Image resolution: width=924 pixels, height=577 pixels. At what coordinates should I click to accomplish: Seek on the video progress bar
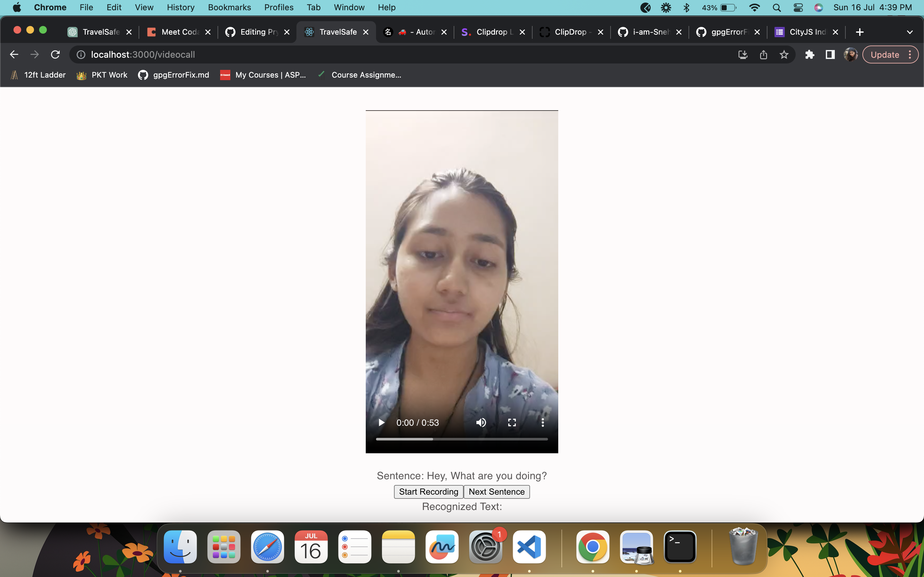462,439
